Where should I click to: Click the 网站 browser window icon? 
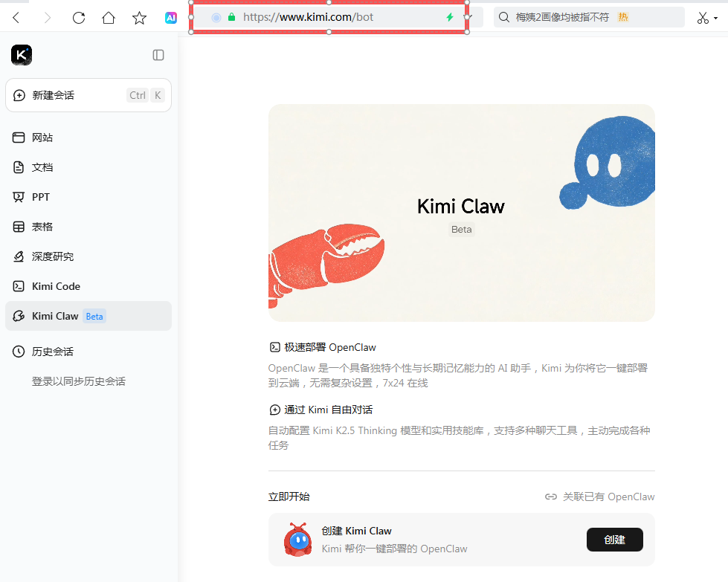point(19,138)
